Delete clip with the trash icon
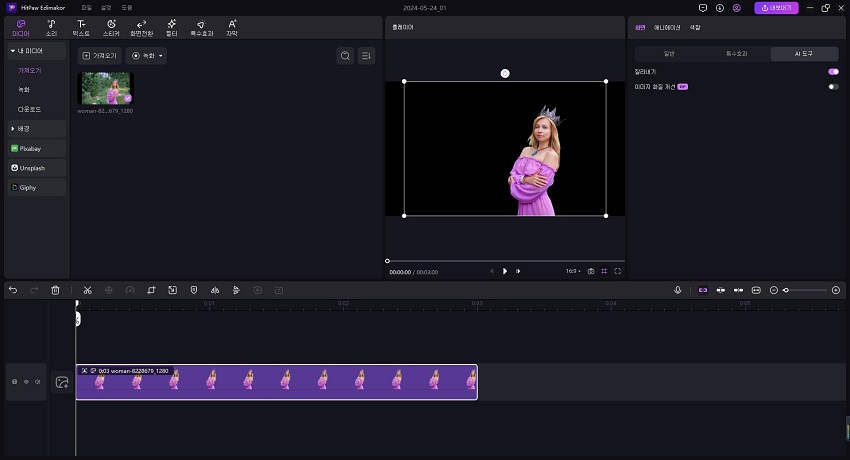 [55, 290]
